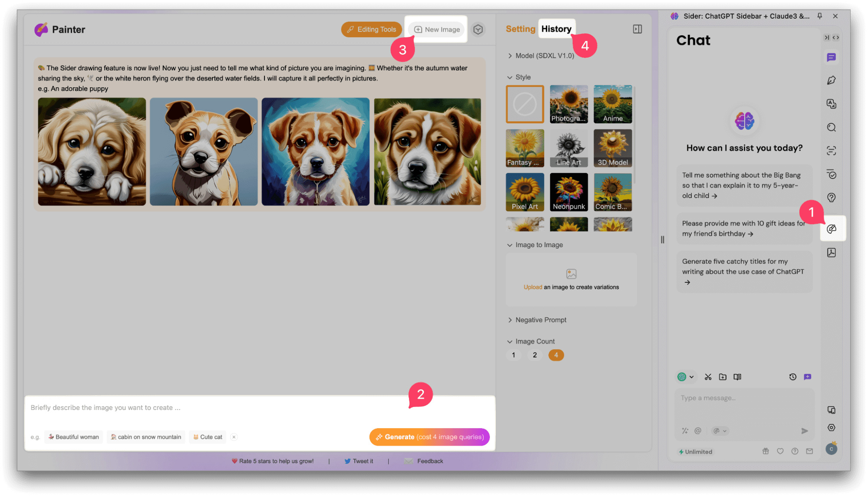
Task: Open the Painter tool in Sider sidebar
Action: [832, 229]
